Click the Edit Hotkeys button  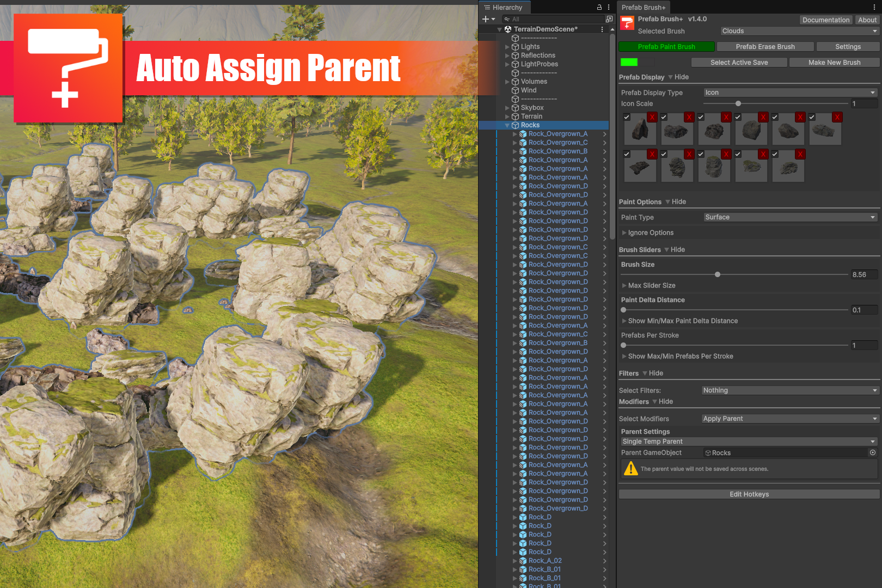(749, 494)
